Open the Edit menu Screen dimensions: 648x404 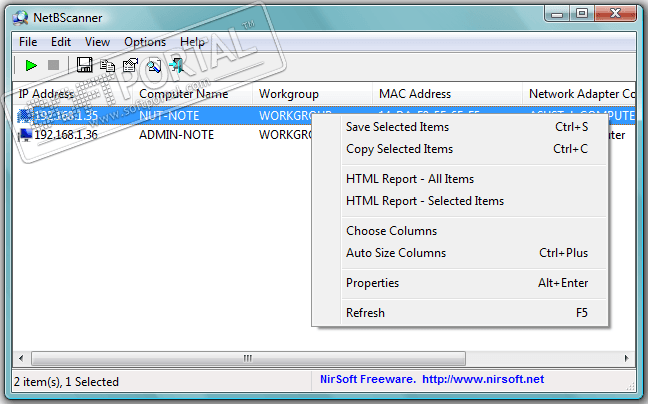(x=61, y=42)
